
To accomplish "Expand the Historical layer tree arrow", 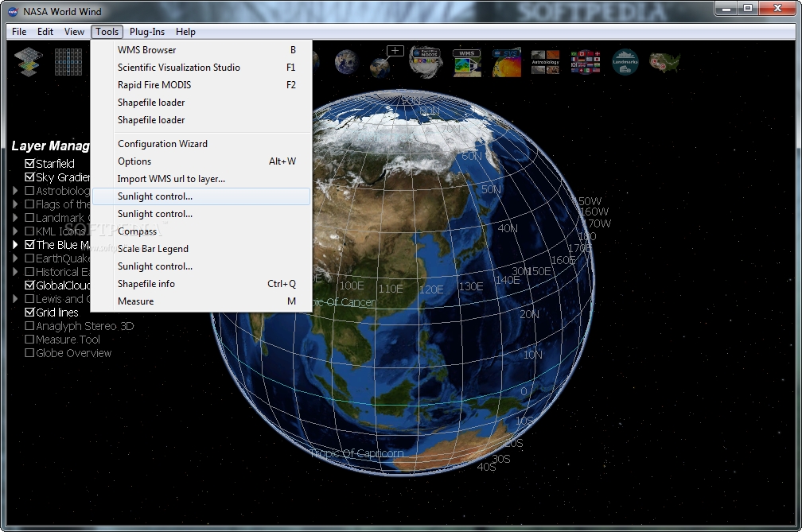I will pos(15,272).
